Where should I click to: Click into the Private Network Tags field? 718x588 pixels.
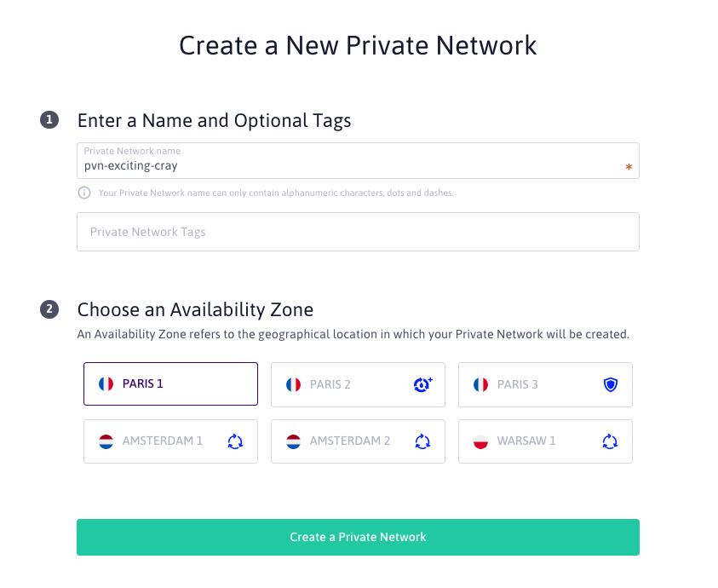(358, 232)
